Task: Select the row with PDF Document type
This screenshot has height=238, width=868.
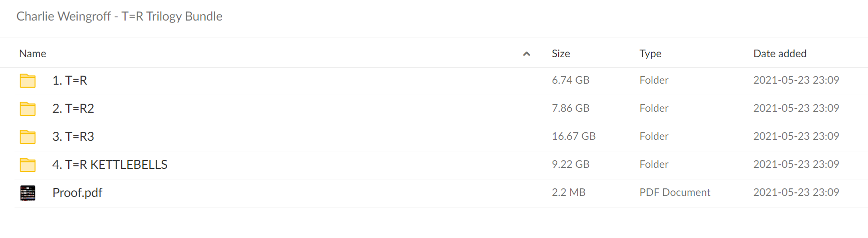Action: click(441, 193)
